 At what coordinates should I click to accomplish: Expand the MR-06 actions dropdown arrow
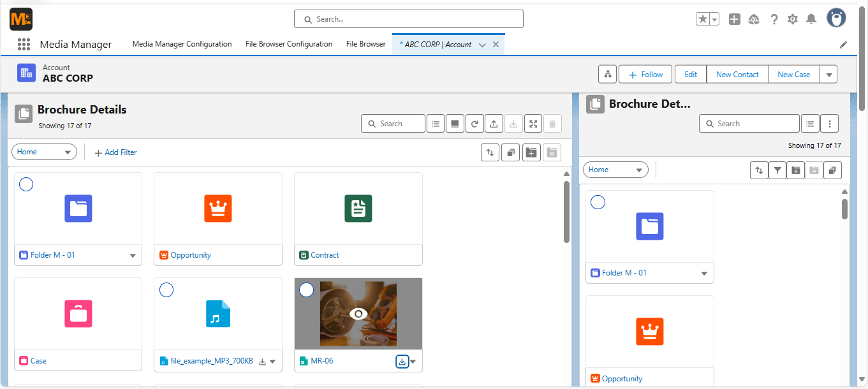[413, 362]
